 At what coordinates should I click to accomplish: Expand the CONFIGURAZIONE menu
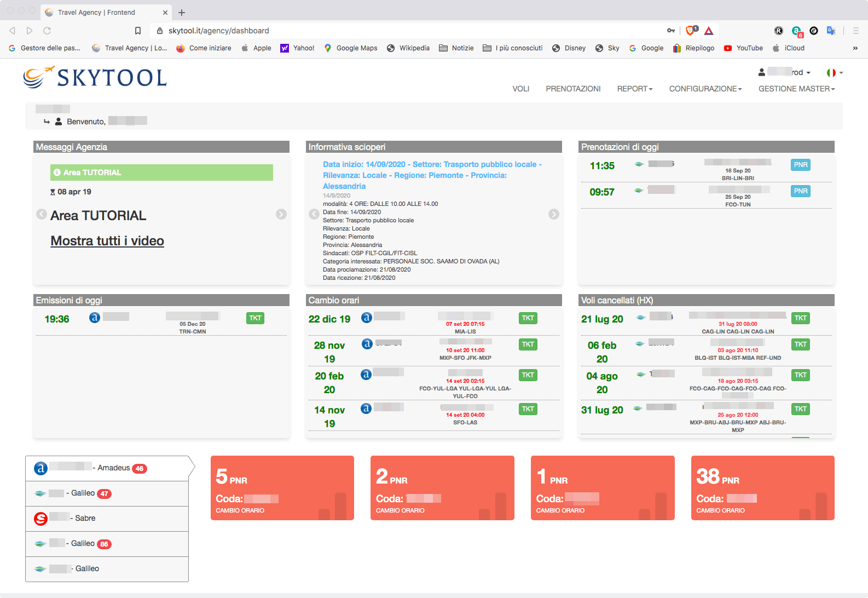pos(705,89)
